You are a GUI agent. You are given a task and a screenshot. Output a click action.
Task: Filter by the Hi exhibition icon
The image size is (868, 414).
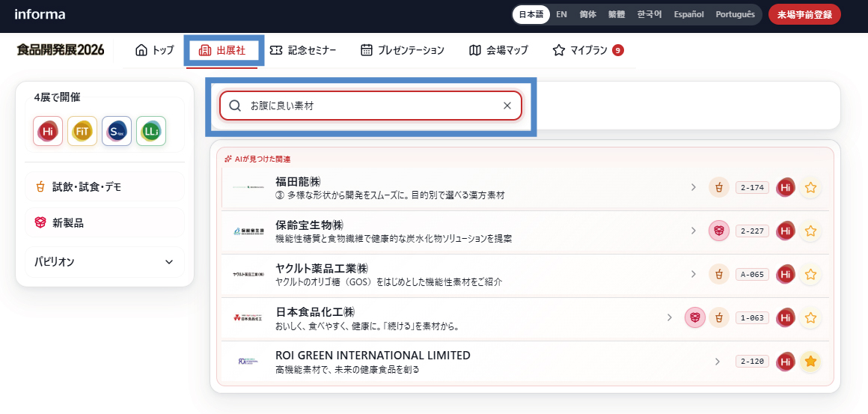[x=48, y=131]
